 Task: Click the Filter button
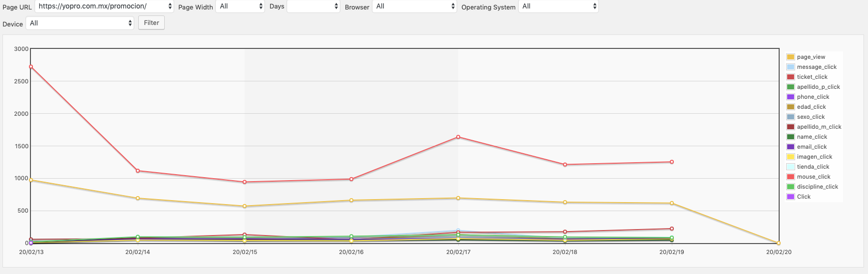(151, 23)
